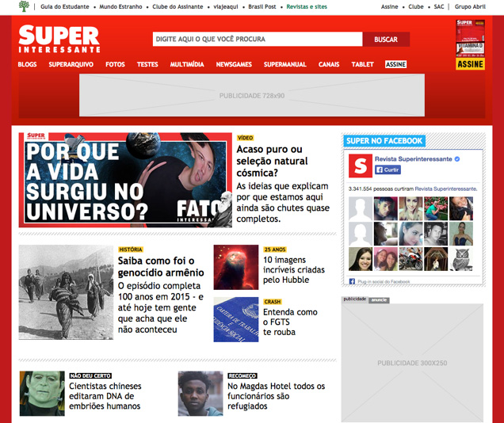The width and height of the screenshot is (504, 423).
Task: Click the RECOMEÇO category tag
Action: coord(242,375)
